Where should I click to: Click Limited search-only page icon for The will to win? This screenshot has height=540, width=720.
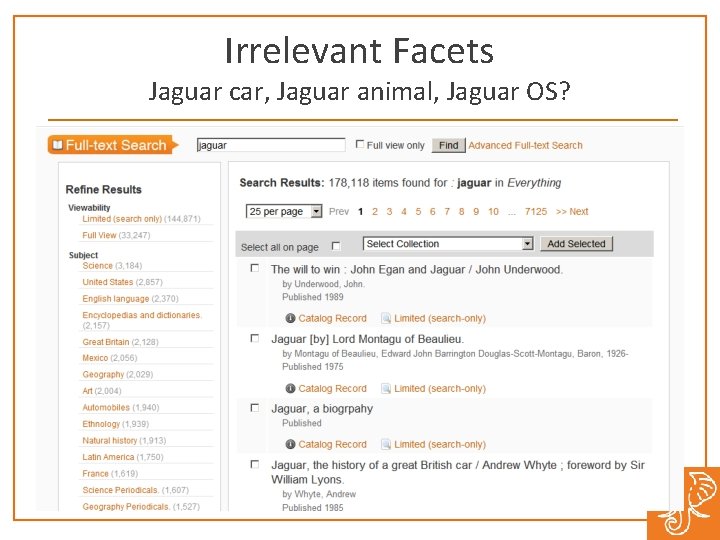386,318
